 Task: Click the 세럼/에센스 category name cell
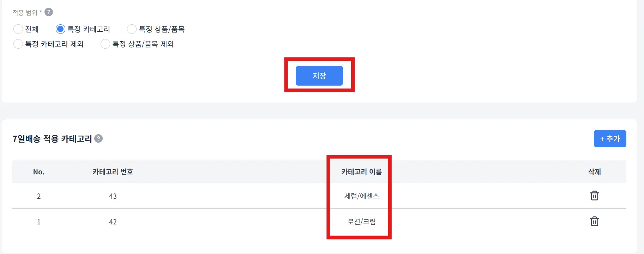point(361,196)
